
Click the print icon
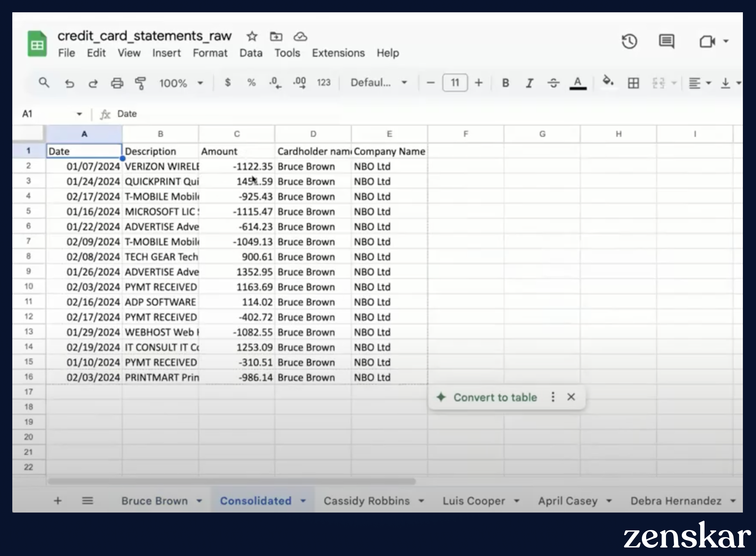tap(117, 83)
